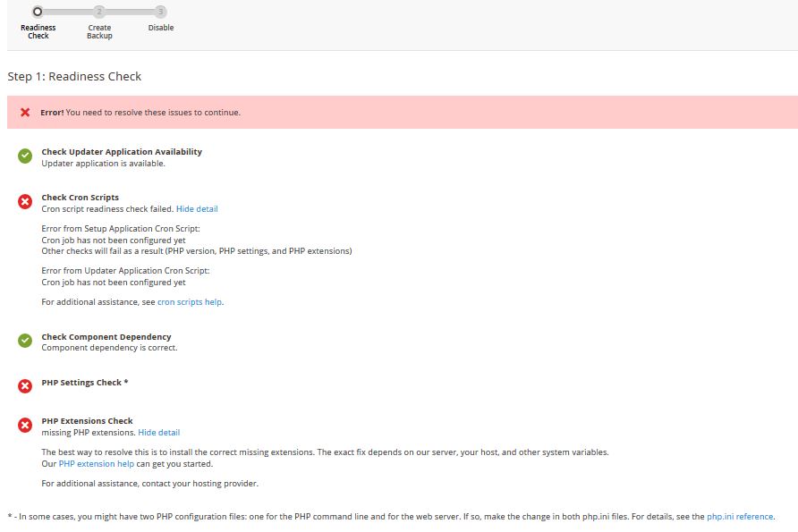Open the PHP extension help link
The height and width of the screenshot is (532, 798).
(x=97, y=463)
